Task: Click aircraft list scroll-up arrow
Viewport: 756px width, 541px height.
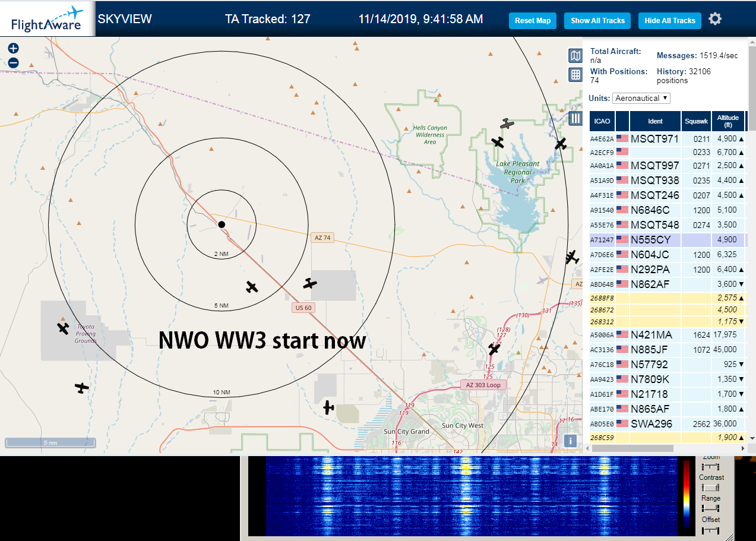Action: pos(752,41)
